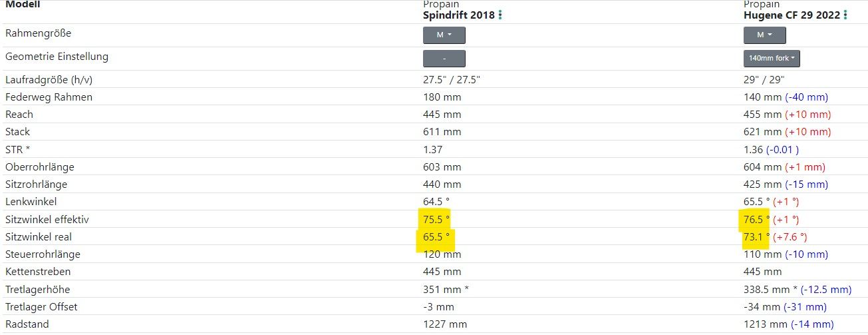Click the highlighted 65.5° Sitzwinkel real value

[x=436, y=236]
